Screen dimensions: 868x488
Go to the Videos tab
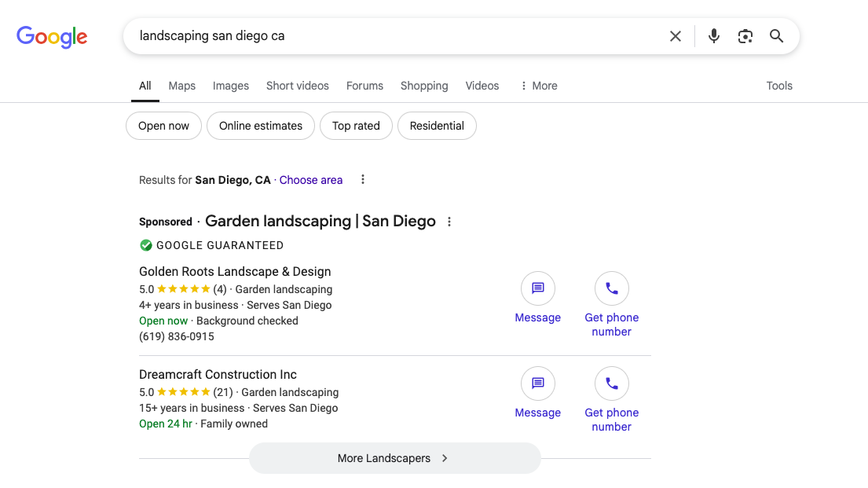tap(482, 86)
